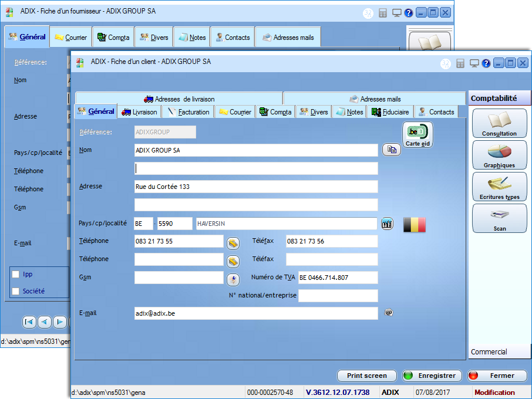Click version V.3612.12.07.1738 in status bar

(x=338, y=392)
